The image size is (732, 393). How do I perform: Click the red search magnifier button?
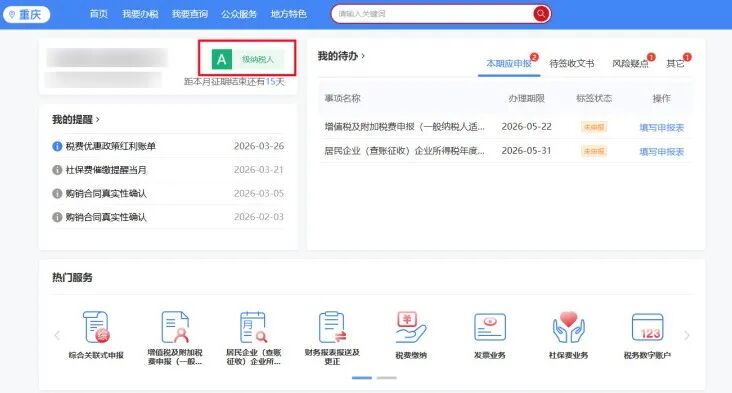[541, 14]
